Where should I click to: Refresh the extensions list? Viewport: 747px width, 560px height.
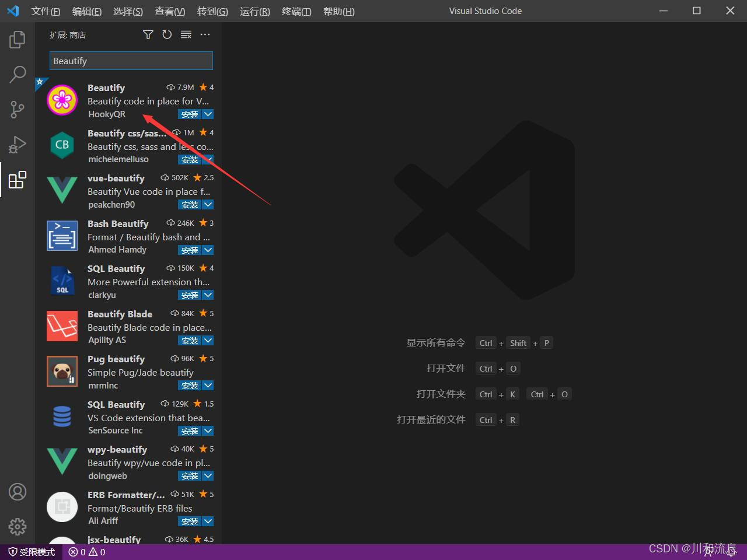pyautogui.click(x=167, y=35)
